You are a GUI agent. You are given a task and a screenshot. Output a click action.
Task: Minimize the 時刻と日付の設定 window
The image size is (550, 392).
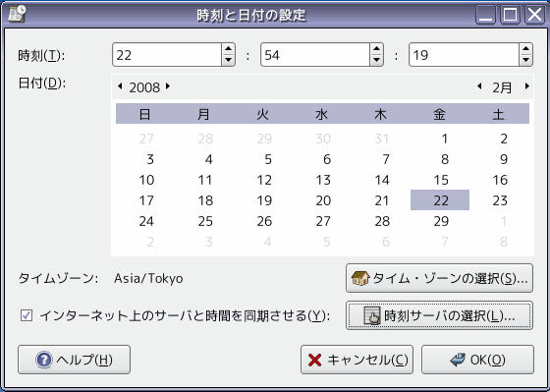(x=485, y=15)
